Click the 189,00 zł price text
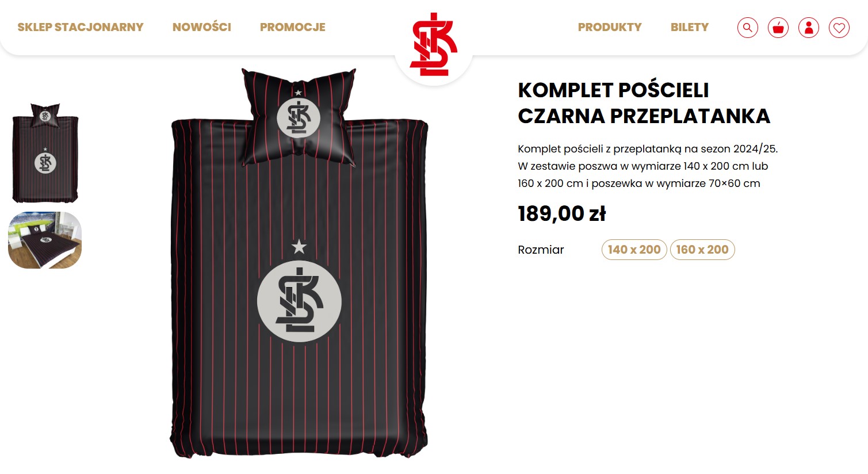The height and width of the screenshot is (474, 868). tap(561, 214)
